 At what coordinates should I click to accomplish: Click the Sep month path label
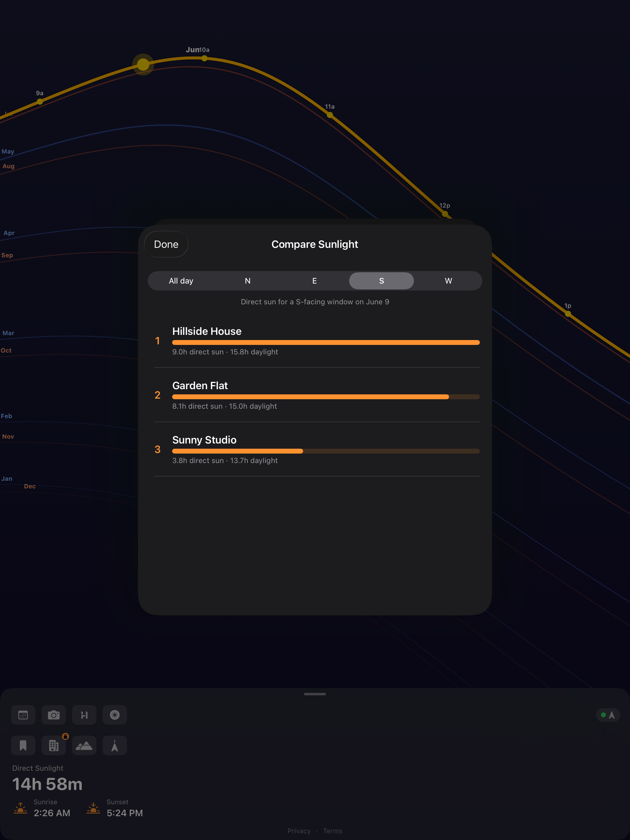click(7, 255)
